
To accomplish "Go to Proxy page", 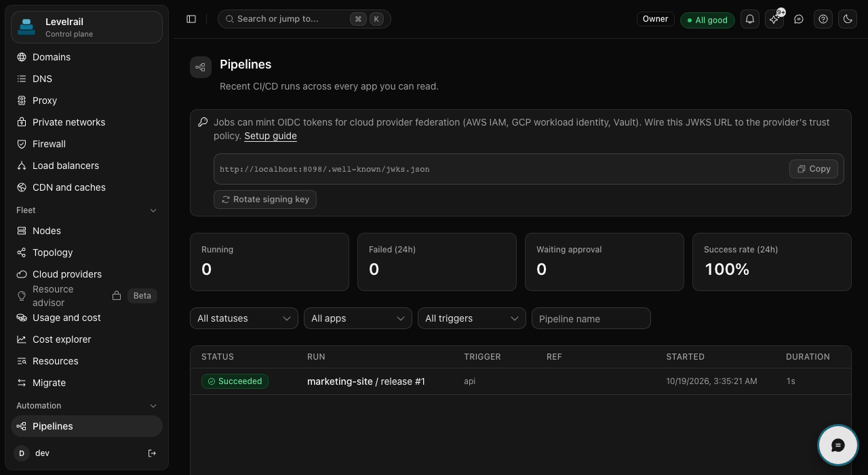I will [x=87, y=100].
